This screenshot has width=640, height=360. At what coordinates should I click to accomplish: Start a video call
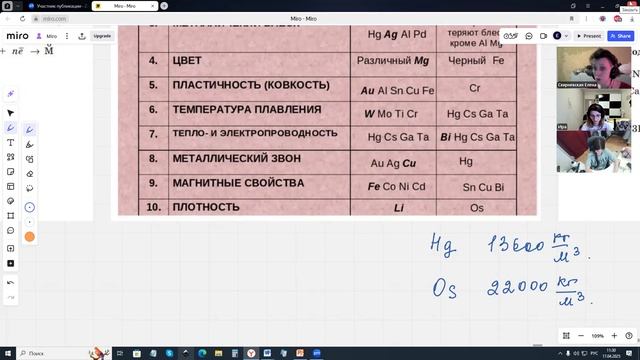tap(543, 36)
